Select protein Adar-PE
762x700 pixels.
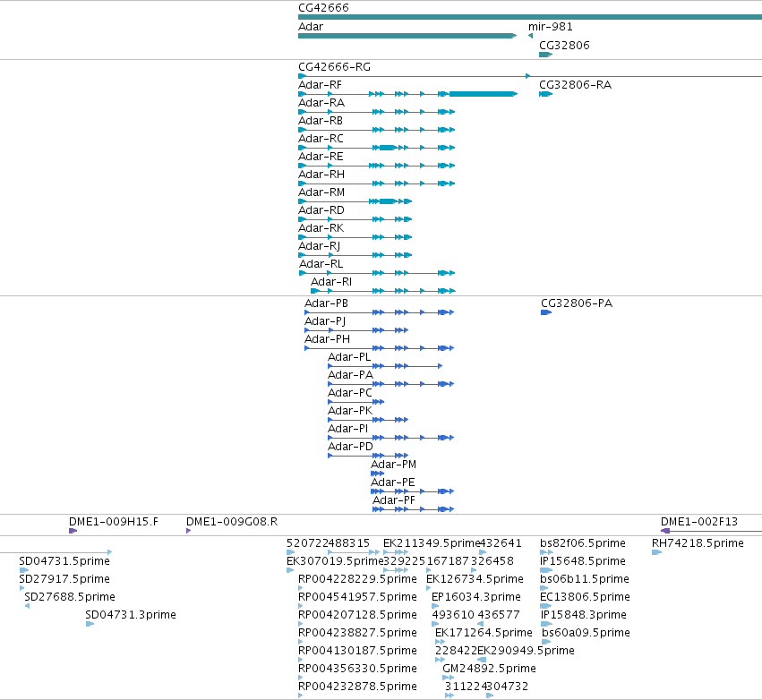(393, 482)
